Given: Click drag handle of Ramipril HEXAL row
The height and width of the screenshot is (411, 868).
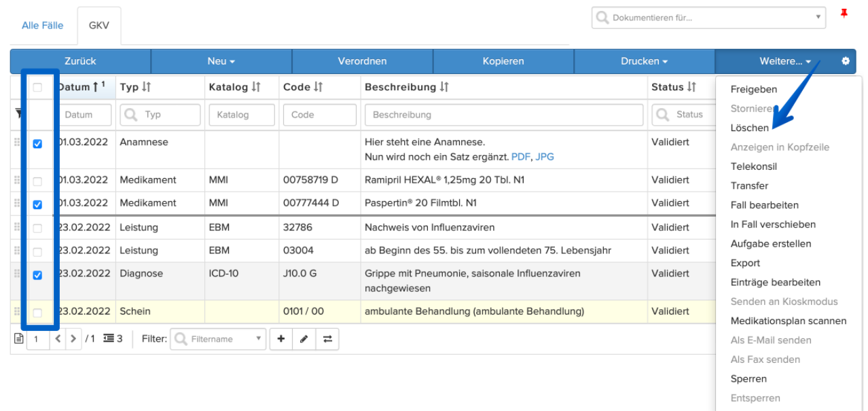Looking at the screenshot, I should (17, 180).
